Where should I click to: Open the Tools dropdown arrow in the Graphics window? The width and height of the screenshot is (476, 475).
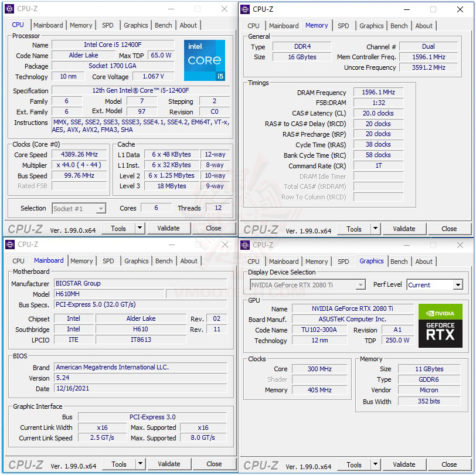[375, 464]
